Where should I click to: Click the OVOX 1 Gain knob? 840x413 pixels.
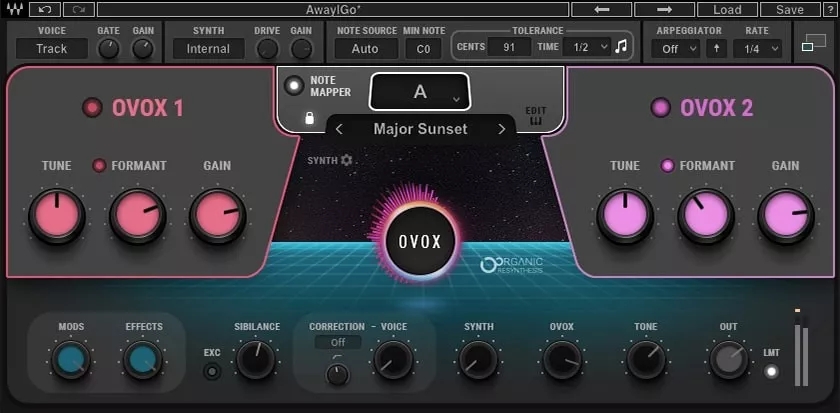point(218,215)
